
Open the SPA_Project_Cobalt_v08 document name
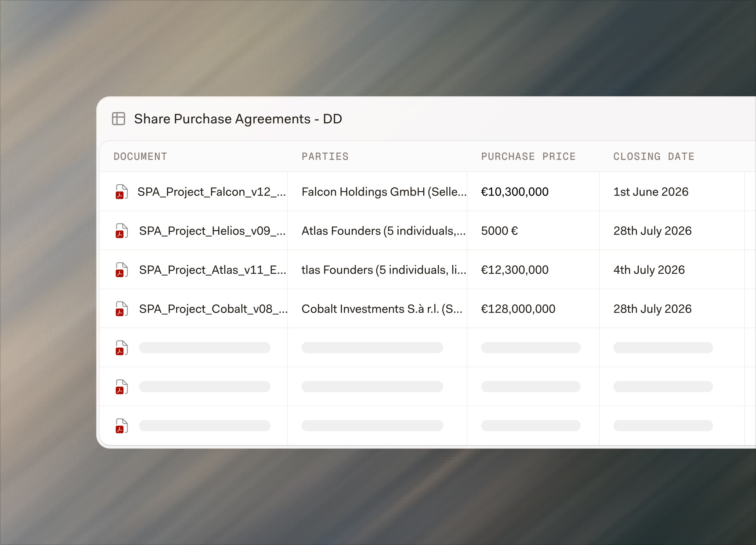pyautogui.click(x=213, y=309)
